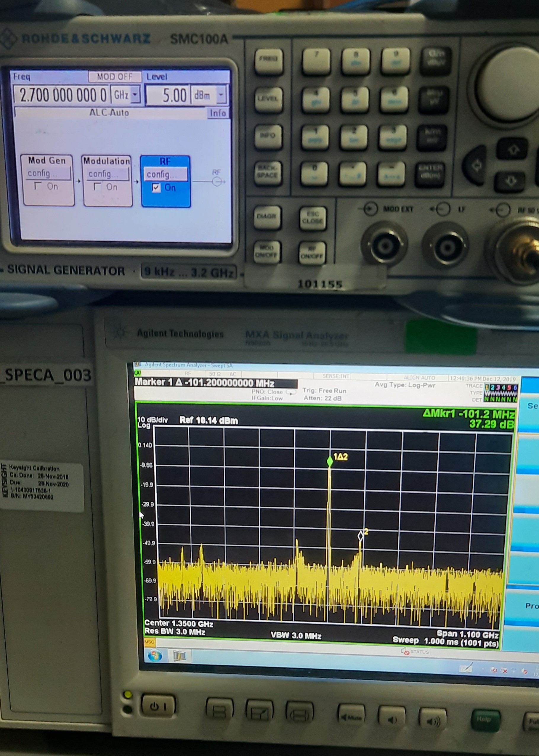This screenshot has width=539, height=756.
Task: Select trace 3 magenta indicator
Action: pos(498,387)
